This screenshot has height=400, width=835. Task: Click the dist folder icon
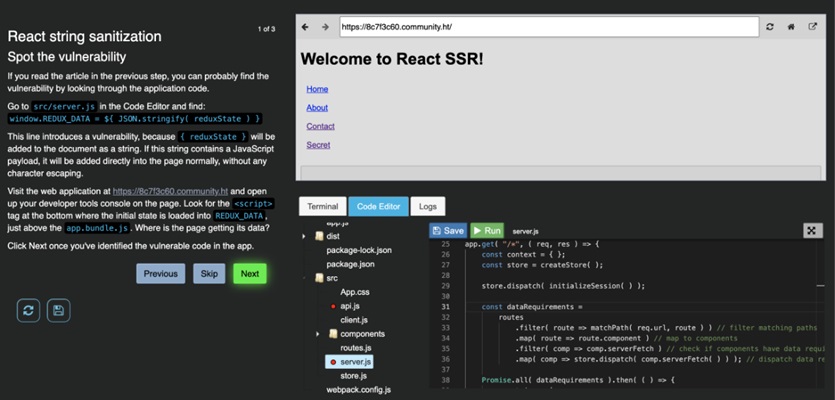[x=319, y=236]
